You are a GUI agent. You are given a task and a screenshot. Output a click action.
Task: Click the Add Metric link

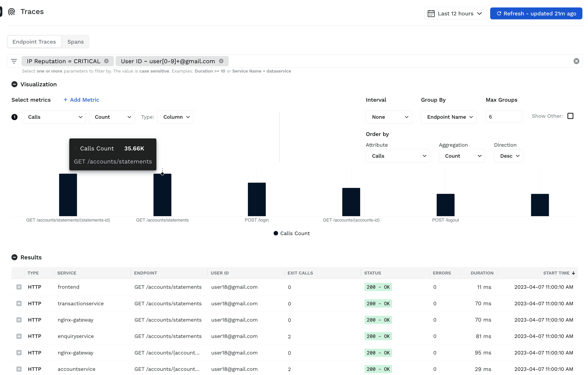(81, 100)
